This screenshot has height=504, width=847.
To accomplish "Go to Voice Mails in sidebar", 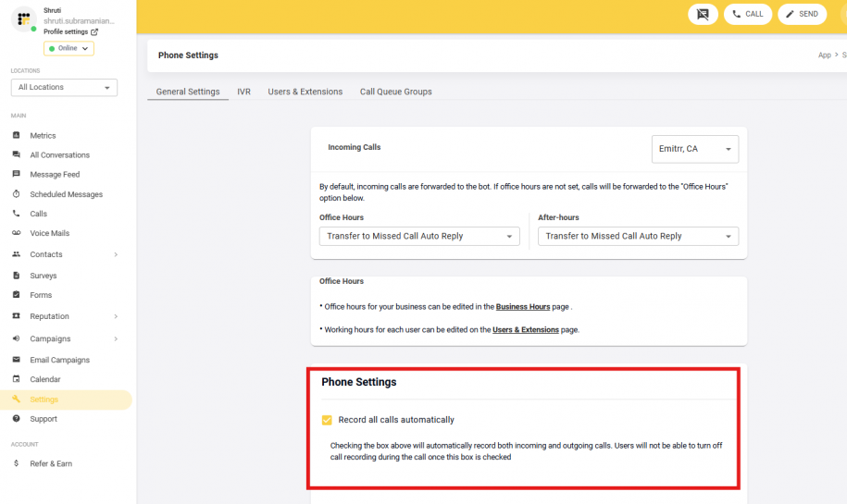I will coord(50,233).
